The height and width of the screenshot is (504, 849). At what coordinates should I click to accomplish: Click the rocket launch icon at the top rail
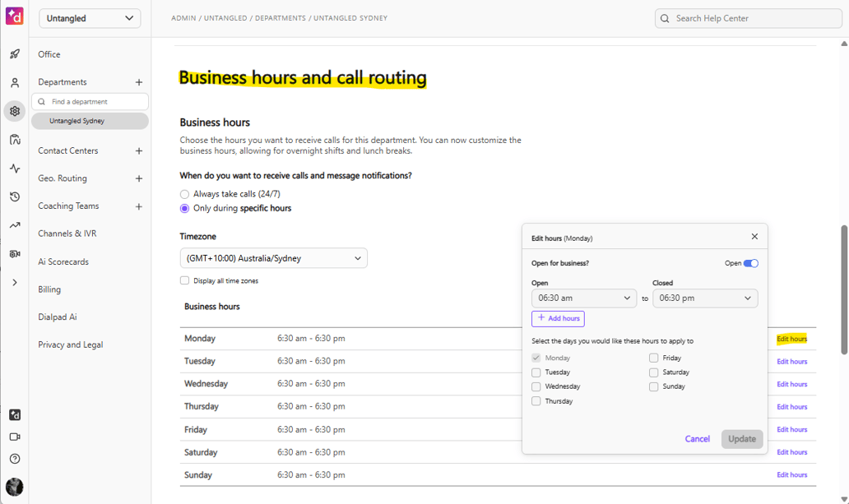14,54
